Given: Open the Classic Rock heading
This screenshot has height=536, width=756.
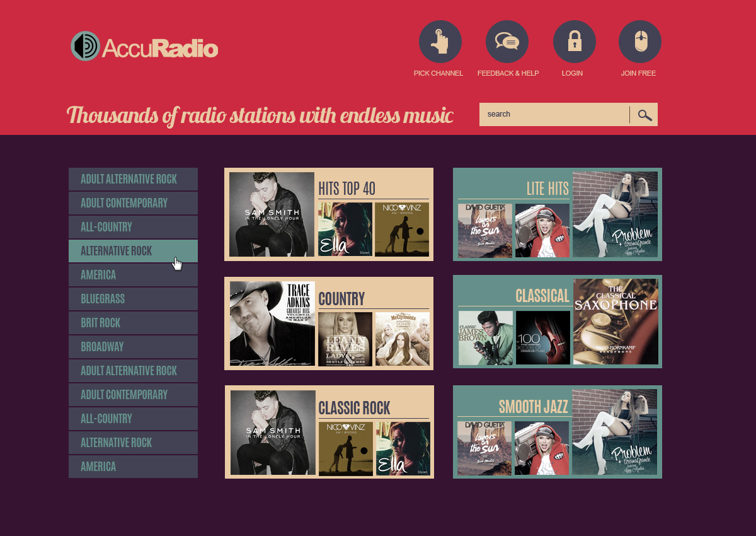Looking at the screenshot, I should click(355, 407).
